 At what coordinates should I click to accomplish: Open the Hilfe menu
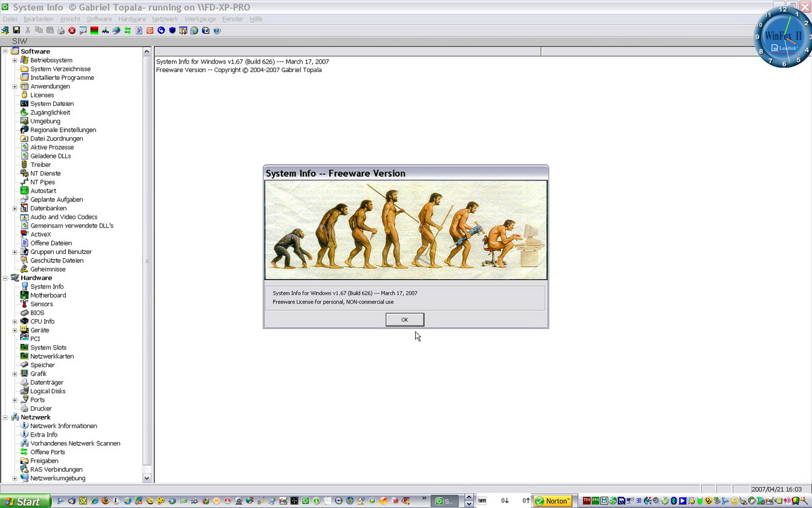click(x=256, y=19)
